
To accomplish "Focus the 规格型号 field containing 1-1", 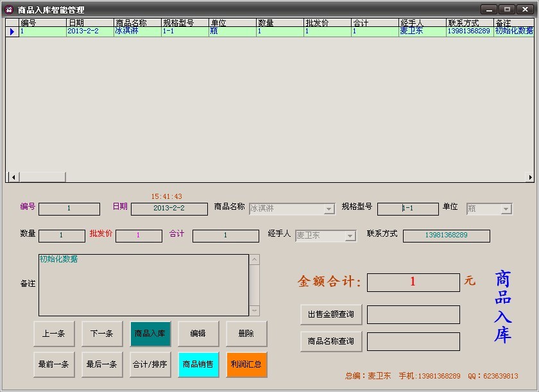I will (x=407, y=209).
